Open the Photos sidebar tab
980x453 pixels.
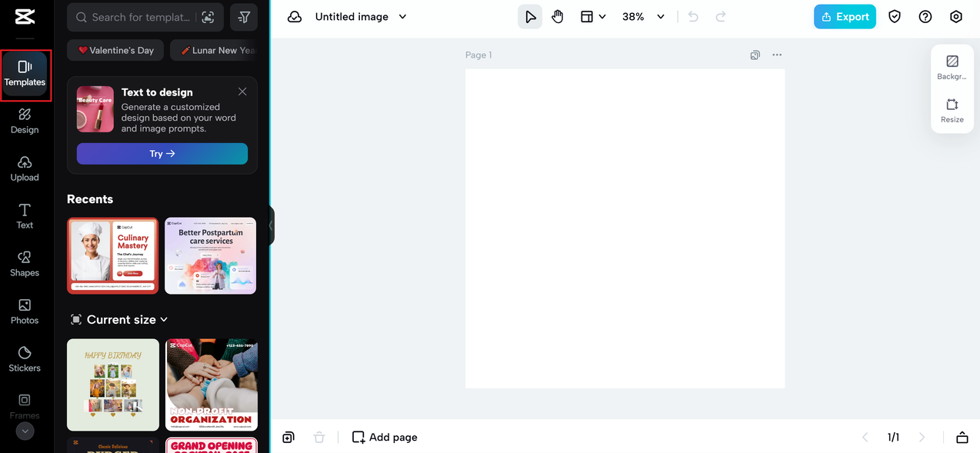click(25, 312)
